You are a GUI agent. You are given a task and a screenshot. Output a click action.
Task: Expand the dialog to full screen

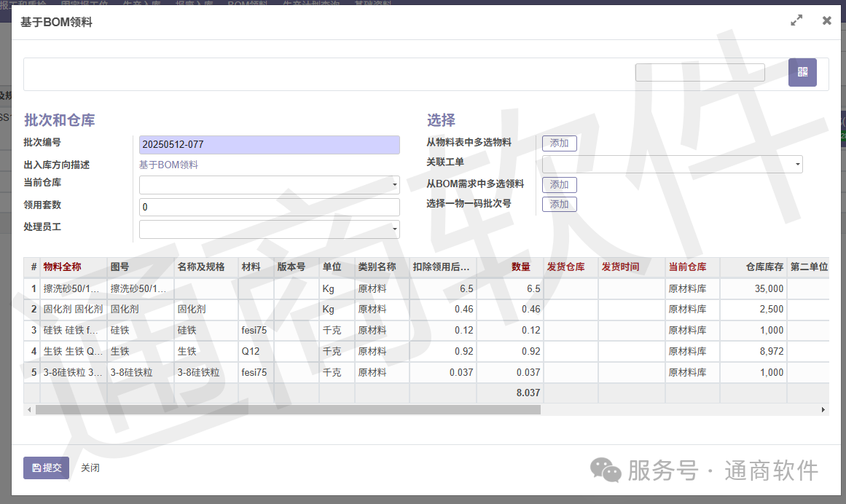point(796,21)
